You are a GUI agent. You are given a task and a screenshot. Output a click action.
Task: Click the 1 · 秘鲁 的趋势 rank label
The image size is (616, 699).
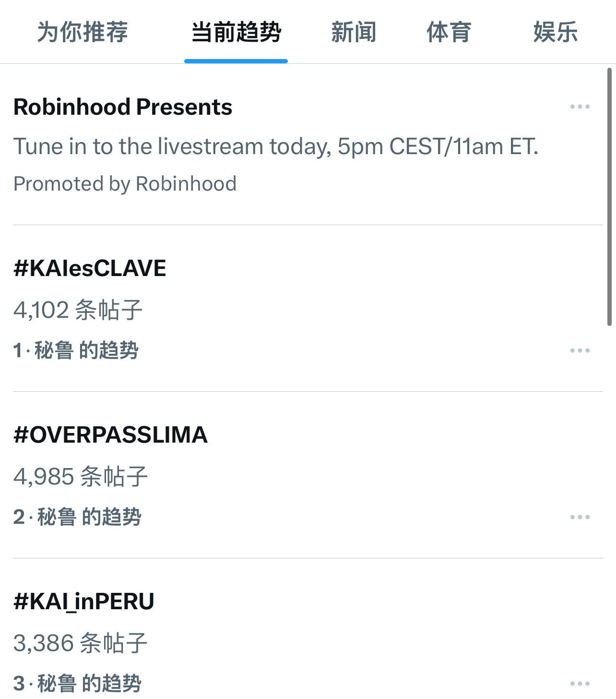tap(76, 350)
